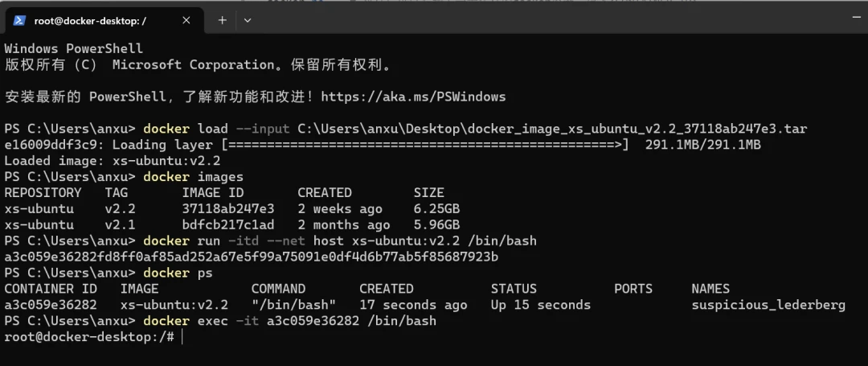868x366 pixels.
Task: Click the 6.25GB size value
Action: pos(436,209)
